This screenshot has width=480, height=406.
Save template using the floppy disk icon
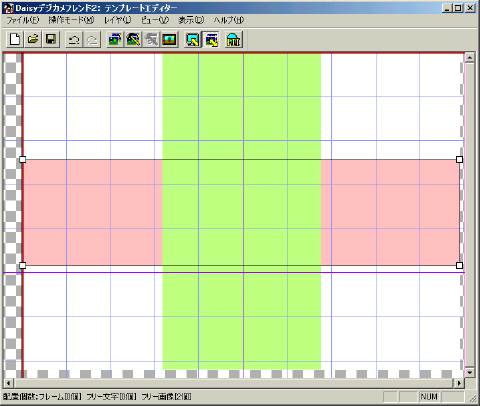pos(51,40)
